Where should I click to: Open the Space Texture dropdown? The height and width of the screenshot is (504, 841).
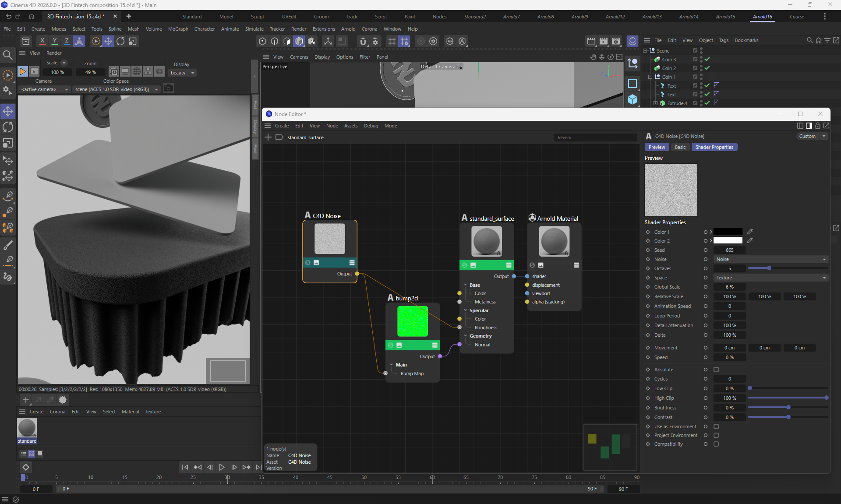tap(770, 278)
